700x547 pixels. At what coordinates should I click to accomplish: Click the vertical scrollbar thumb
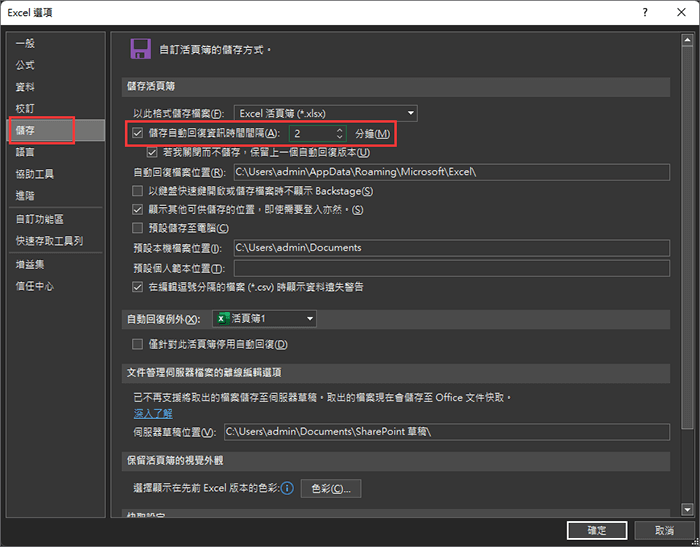point(687,238)
